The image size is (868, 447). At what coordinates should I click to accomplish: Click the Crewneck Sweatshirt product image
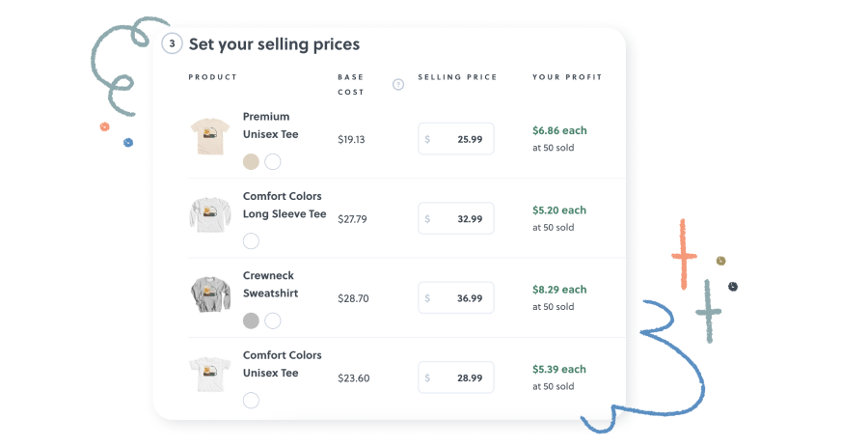207,294
